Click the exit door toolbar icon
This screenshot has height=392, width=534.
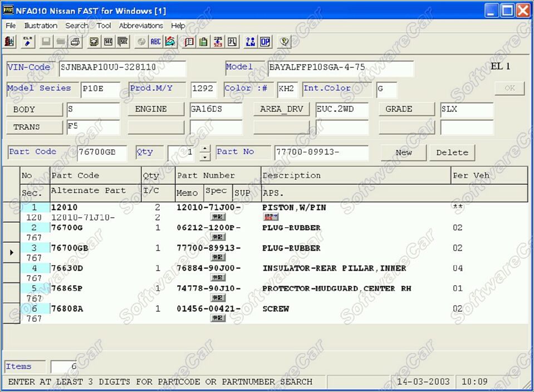tap(9, 42)
